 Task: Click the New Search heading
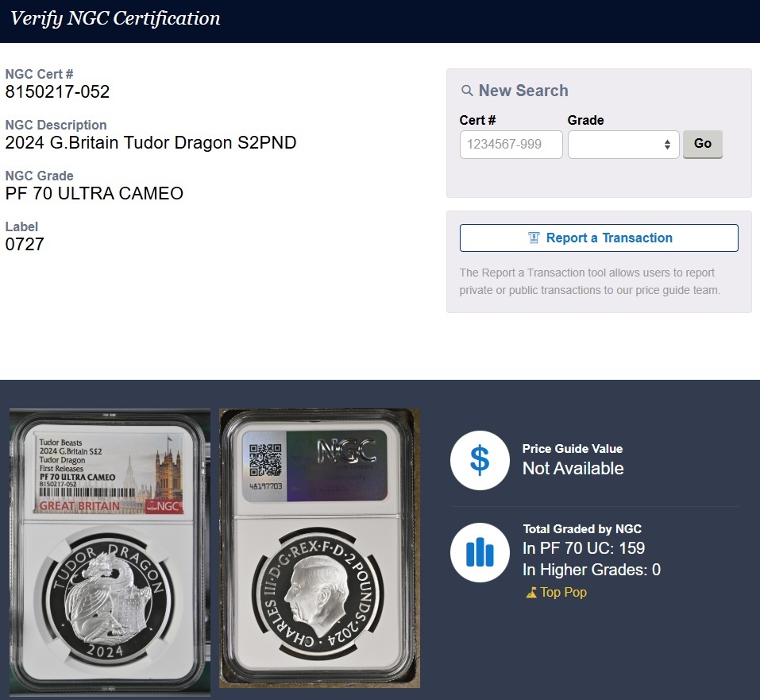coord(523,91)
